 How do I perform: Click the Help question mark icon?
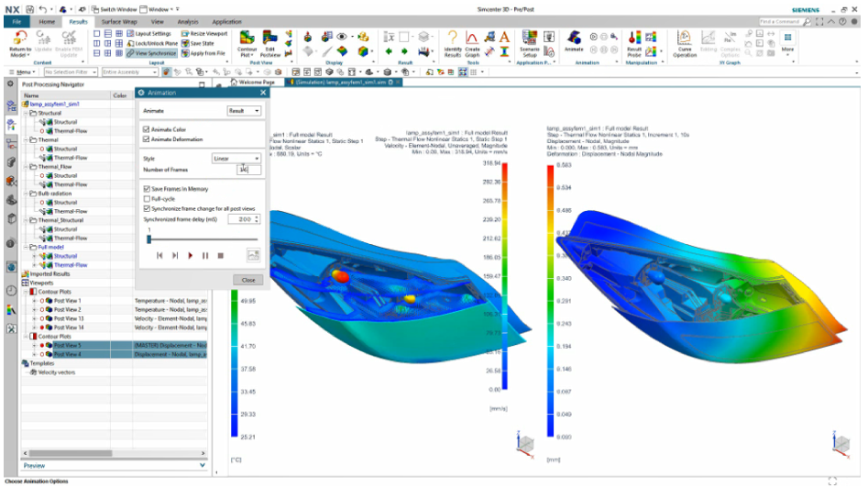(x=842, y=22)
